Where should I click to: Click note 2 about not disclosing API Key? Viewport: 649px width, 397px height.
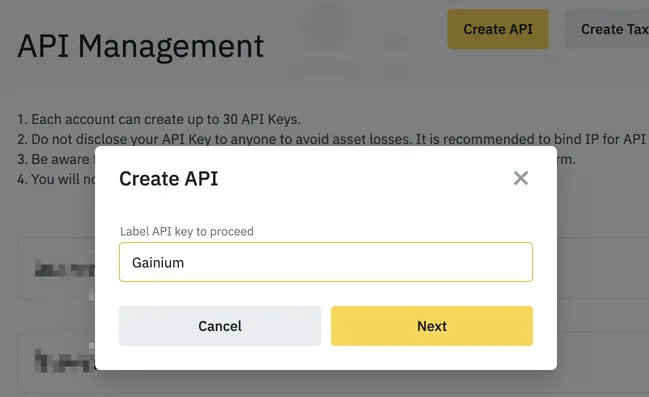332,139
